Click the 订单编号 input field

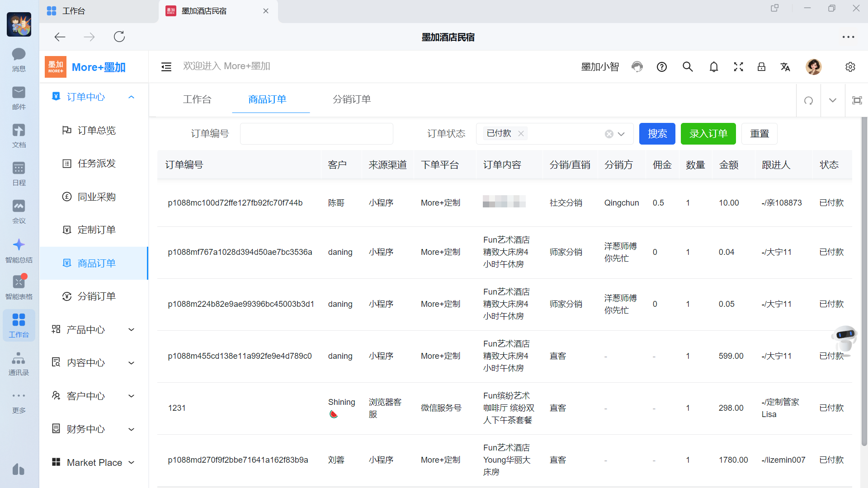[316, 134]
